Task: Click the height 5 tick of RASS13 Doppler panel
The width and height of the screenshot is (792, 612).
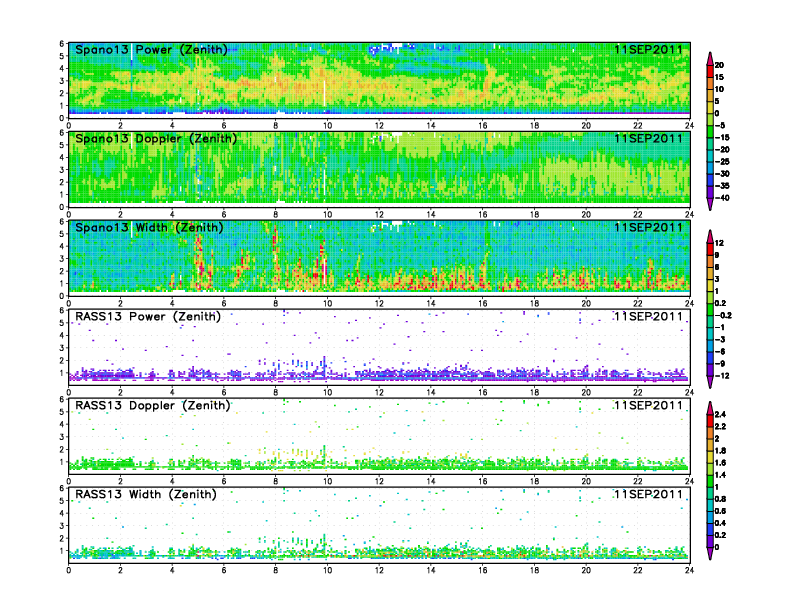Action: (62, 412)
